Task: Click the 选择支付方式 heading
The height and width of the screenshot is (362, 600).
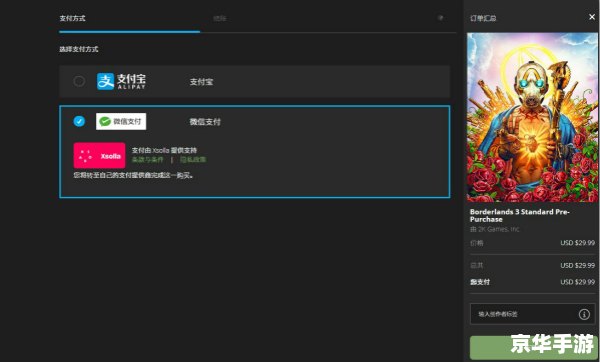Action: [x=79, y=49]
